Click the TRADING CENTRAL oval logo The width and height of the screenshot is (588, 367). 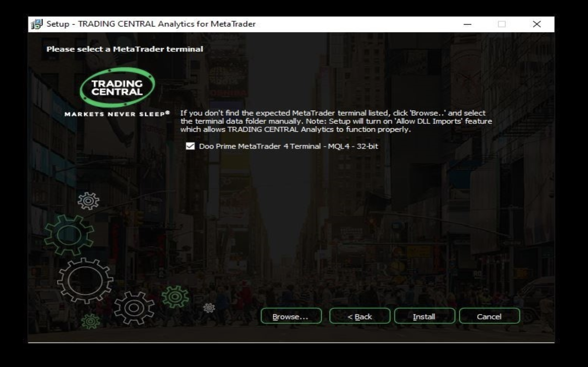click(117, 88)
